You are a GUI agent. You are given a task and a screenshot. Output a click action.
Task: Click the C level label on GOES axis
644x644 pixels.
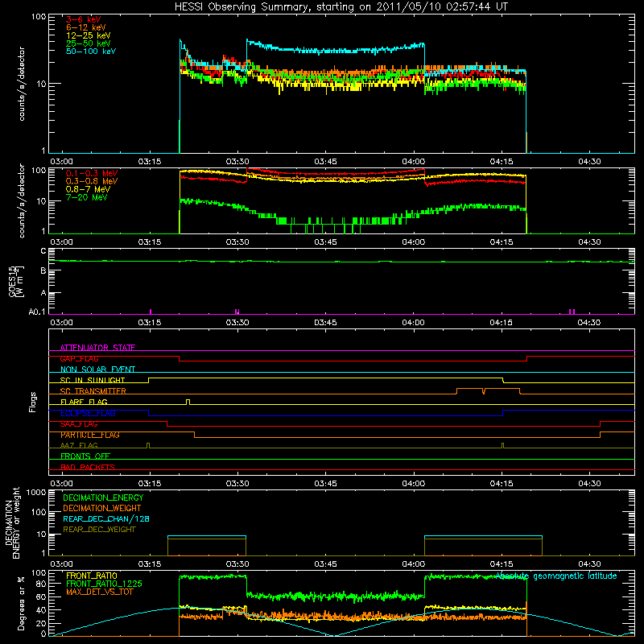(43, 251)
